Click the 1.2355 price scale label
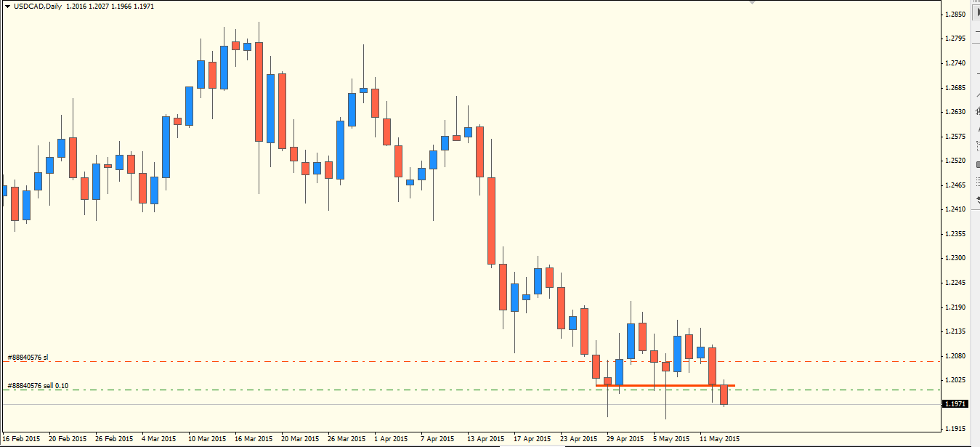Screen dimensions: 980x447 coord(956,233)
